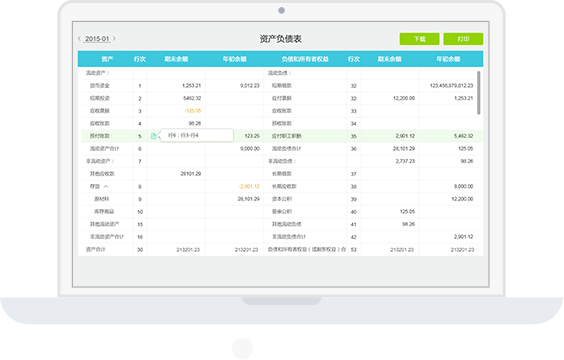564x360 pixels.
Task: Click the 5462.32 ending balance of 短期投资
Action: coord(192,98)
